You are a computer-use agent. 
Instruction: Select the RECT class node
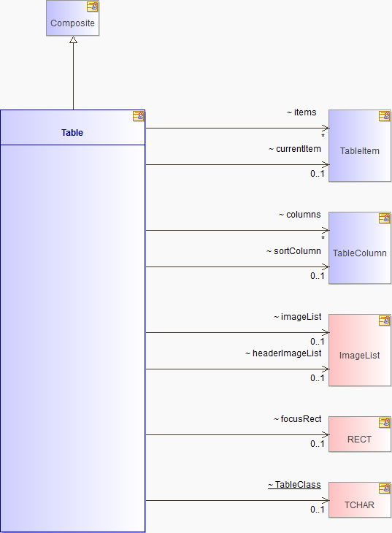click(x=360, y=434)
